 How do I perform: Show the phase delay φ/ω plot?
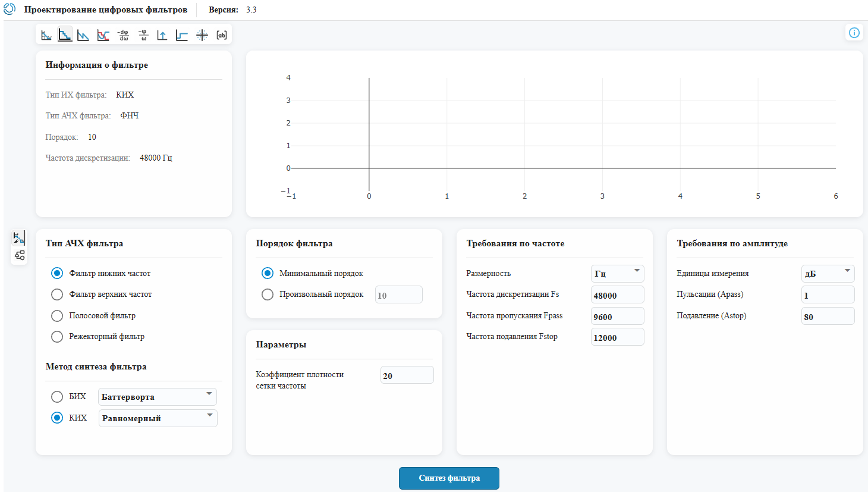point(143,35)
